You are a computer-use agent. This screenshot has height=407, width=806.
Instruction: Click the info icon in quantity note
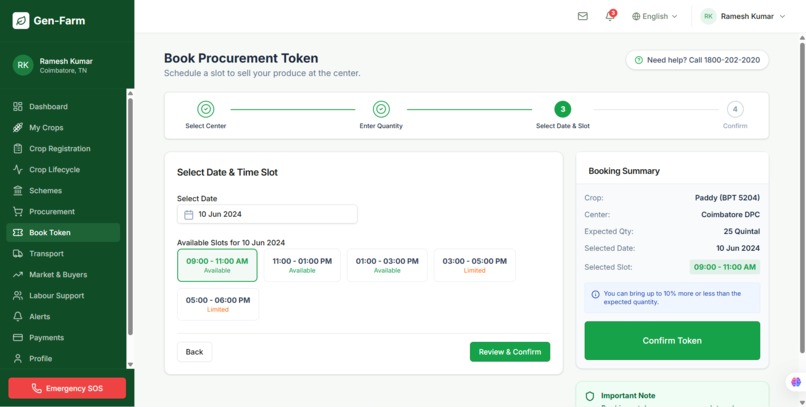[595, 294]
